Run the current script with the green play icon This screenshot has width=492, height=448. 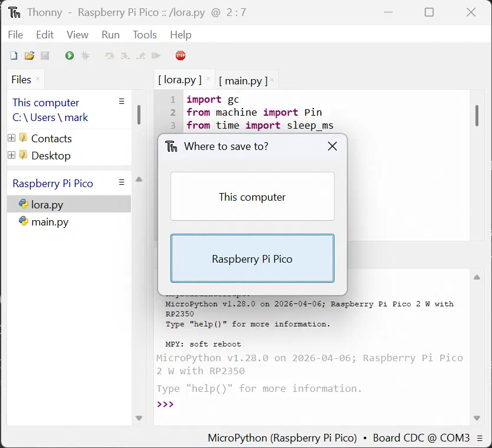click(x=70, y=56)
